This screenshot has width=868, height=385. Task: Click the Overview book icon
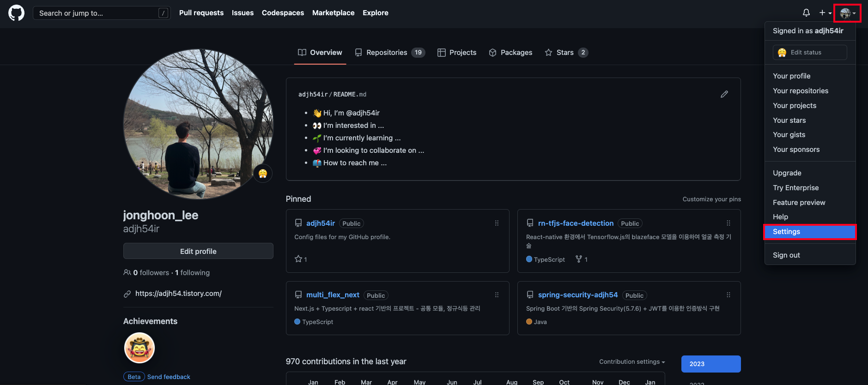pos(302,52)
